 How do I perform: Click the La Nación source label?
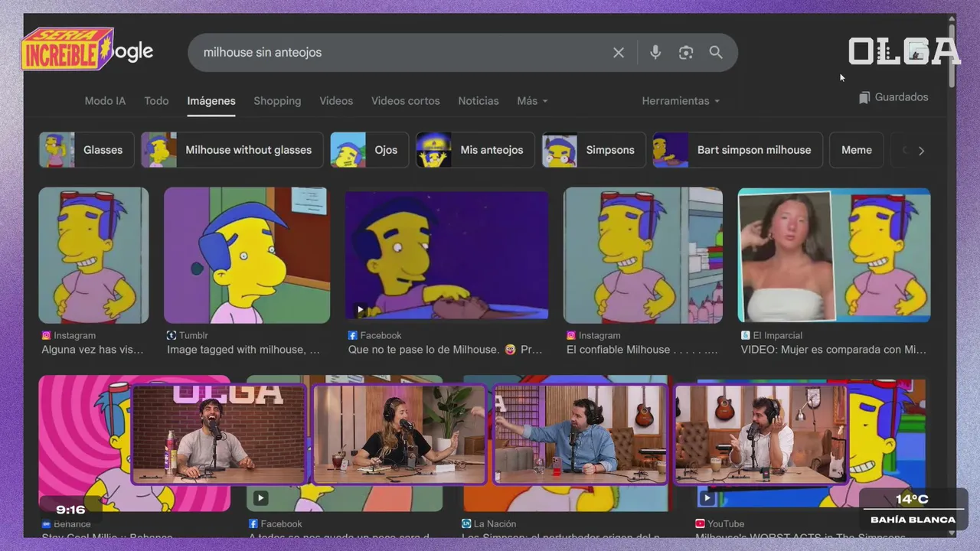coord(495,524)
